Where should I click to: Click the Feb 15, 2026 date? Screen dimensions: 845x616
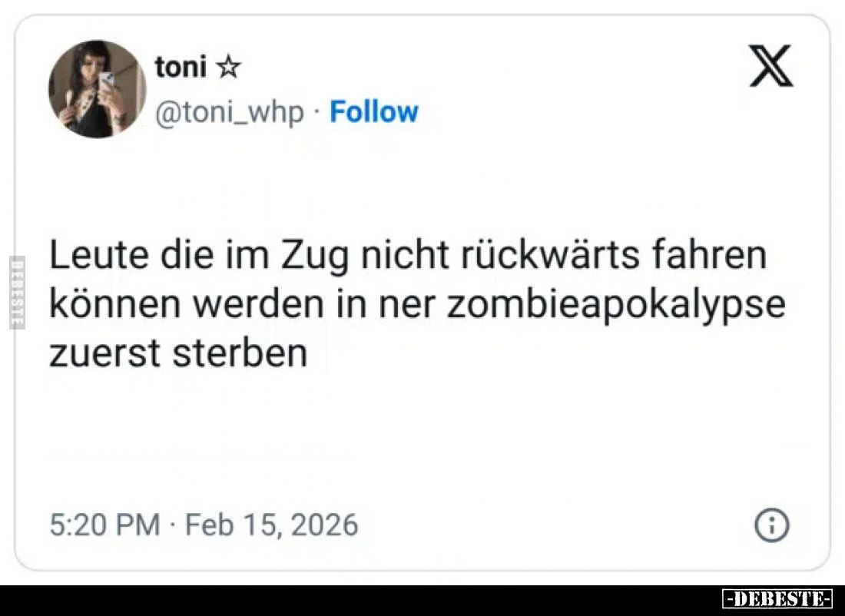(272, 525)
